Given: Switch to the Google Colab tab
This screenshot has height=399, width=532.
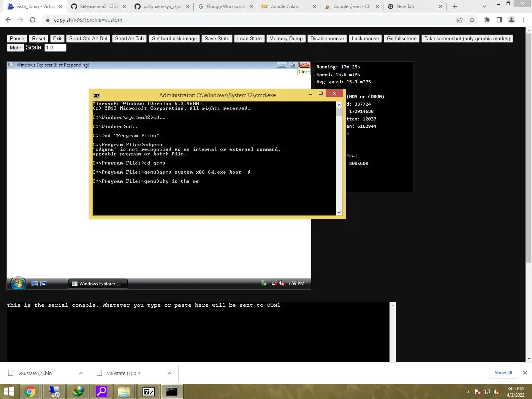Looking at the screenshot, I should click(x=288, y=6).
